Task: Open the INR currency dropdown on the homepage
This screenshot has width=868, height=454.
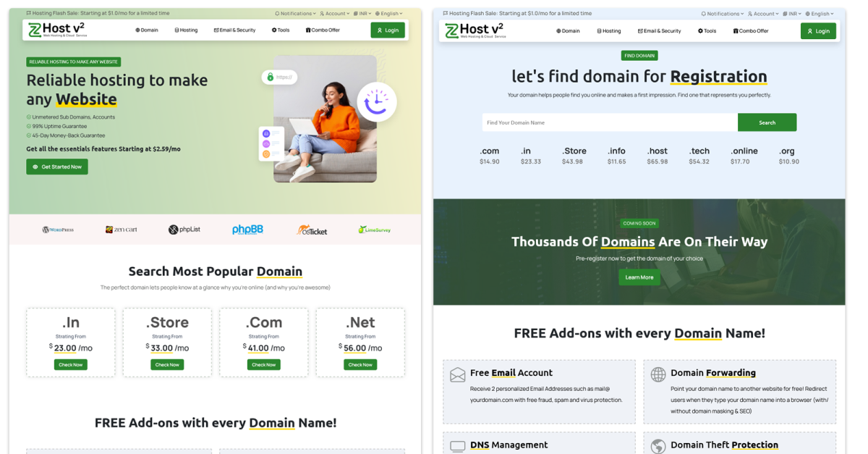Action: coord(362,13)
